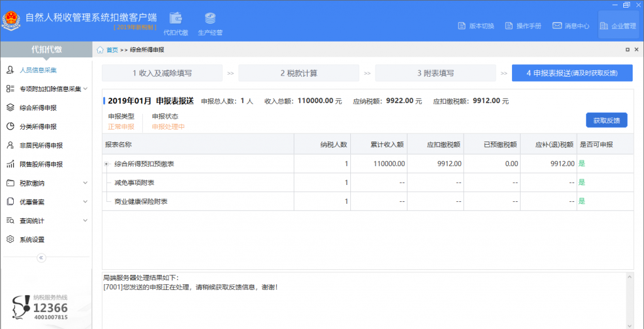Image resolution: width=644 pixels, height=329 pixels.
Task: Open 综合所得申报 in the sidebar
Action: pyautogui.click(x=38, y=108)
